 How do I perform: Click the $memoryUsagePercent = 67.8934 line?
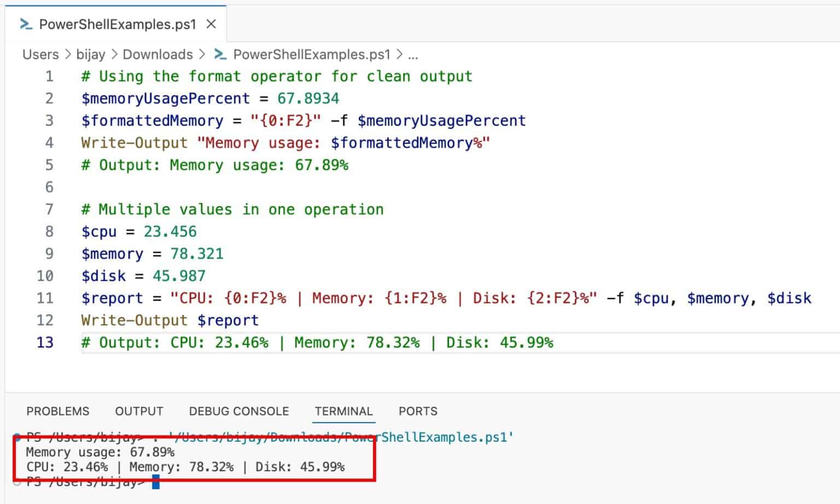click(x=210, y=98)
